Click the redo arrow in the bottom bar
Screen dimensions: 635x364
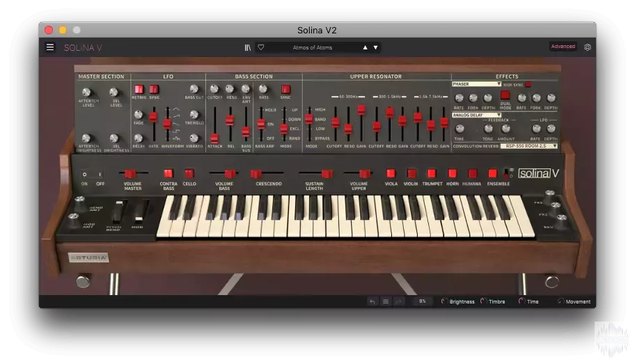coord(398,301)
